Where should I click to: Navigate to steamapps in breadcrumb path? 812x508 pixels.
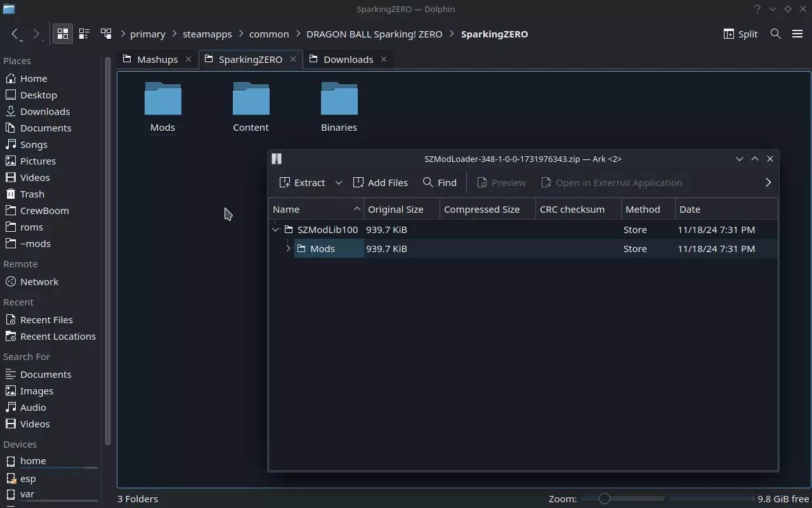[x=207, y=34]
